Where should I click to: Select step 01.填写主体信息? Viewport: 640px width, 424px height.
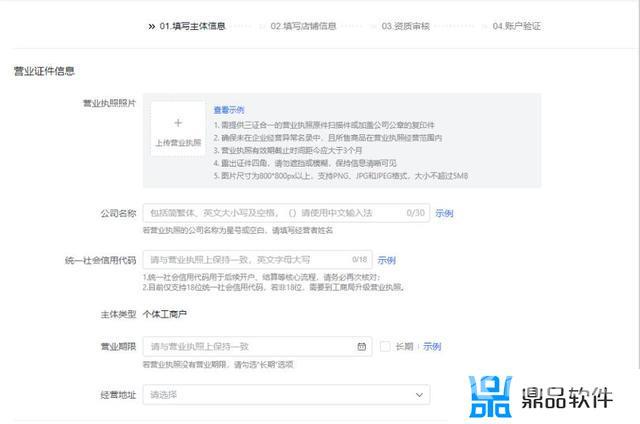(192, 26)
